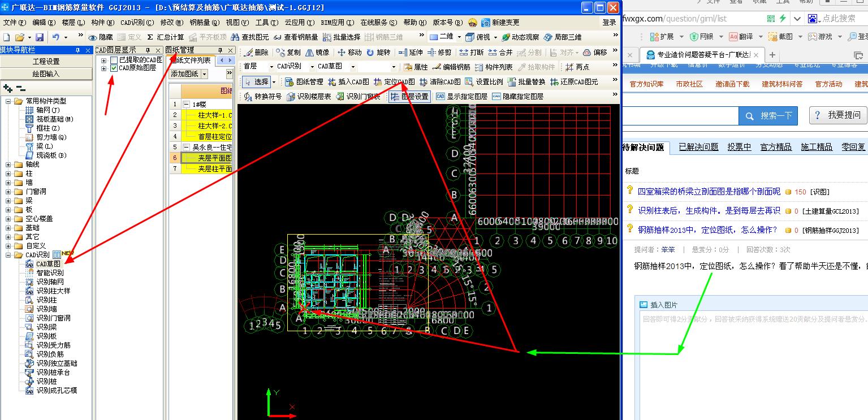Open the 钢筋量(Q) menu
The height and width of the screenshot is (420, 868).
(205, 23)
